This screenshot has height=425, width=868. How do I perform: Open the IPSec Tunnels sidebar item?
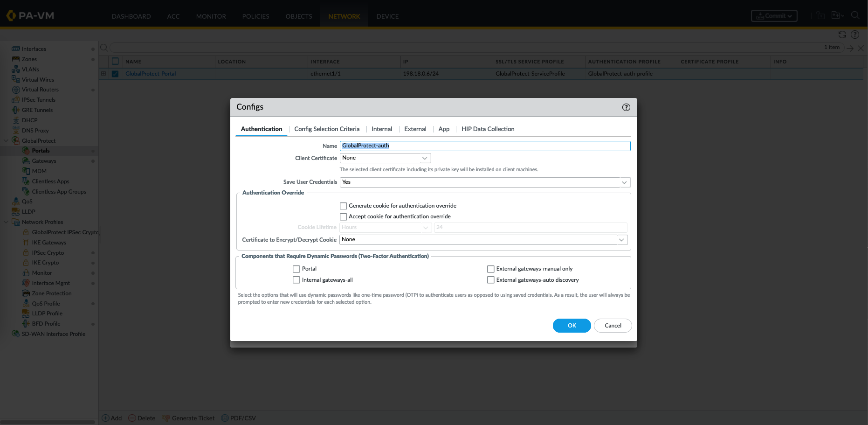coord(38,100)
